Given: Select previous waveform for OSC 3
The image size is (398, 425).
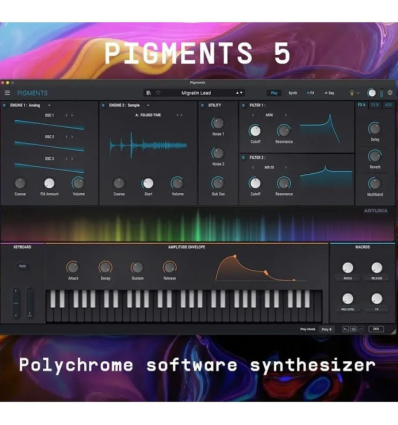Looking at the screenshot, I should pos(66,159).
